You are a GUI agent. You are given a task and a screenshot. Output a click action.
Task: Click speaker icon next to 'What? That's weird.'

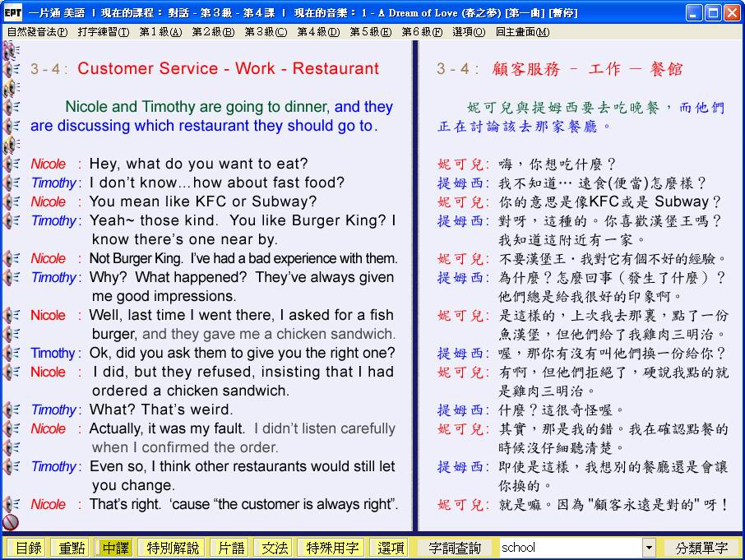[x=11, y=410]
